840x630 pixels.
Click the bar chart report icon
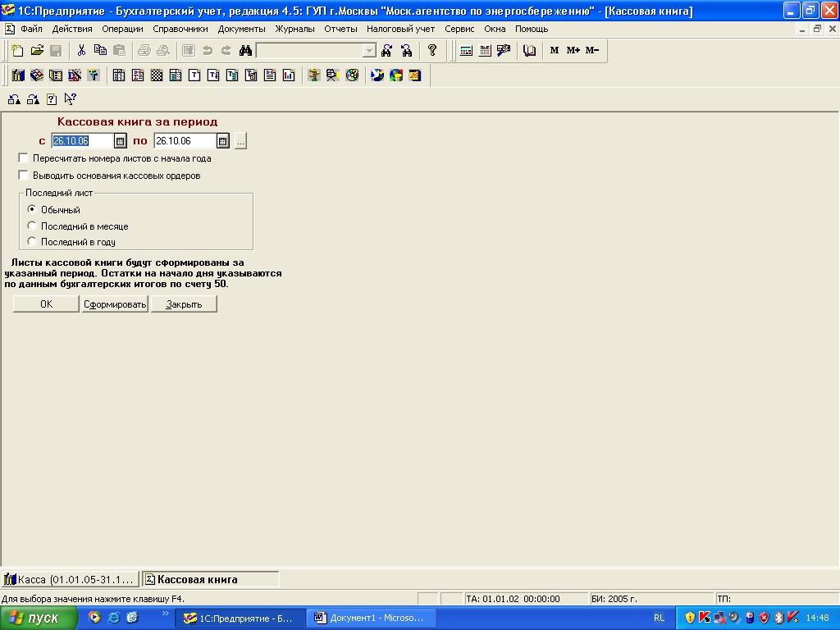pyautogui.click(x=289, y=75)
